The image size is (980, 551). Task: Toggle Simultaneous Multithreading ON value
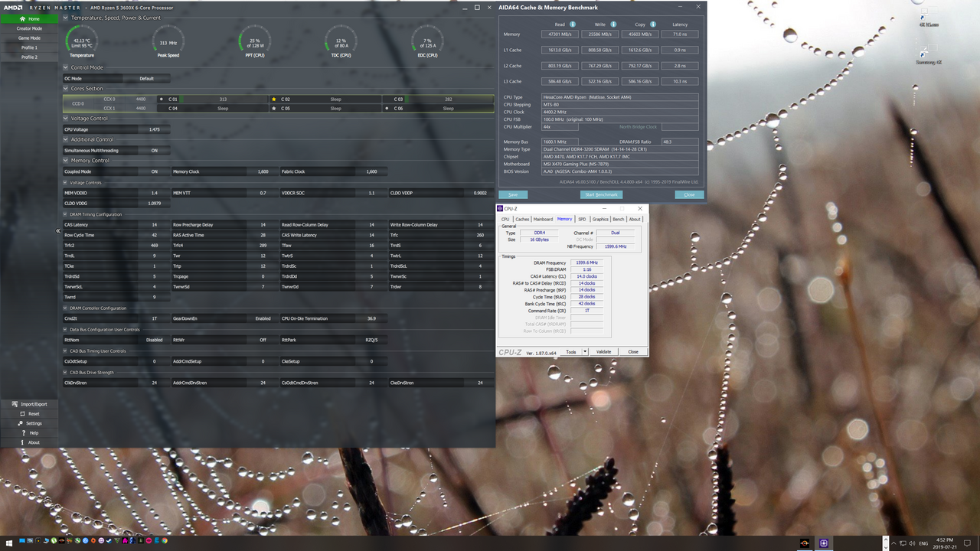pyautogui.click(x=154, y=151)
